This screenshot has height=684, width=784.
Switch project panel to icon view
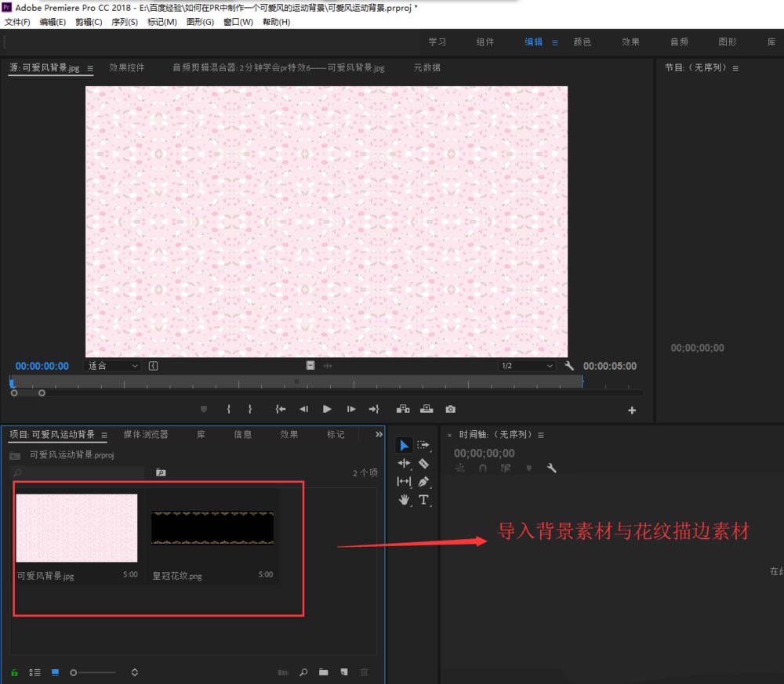point(56,672)
